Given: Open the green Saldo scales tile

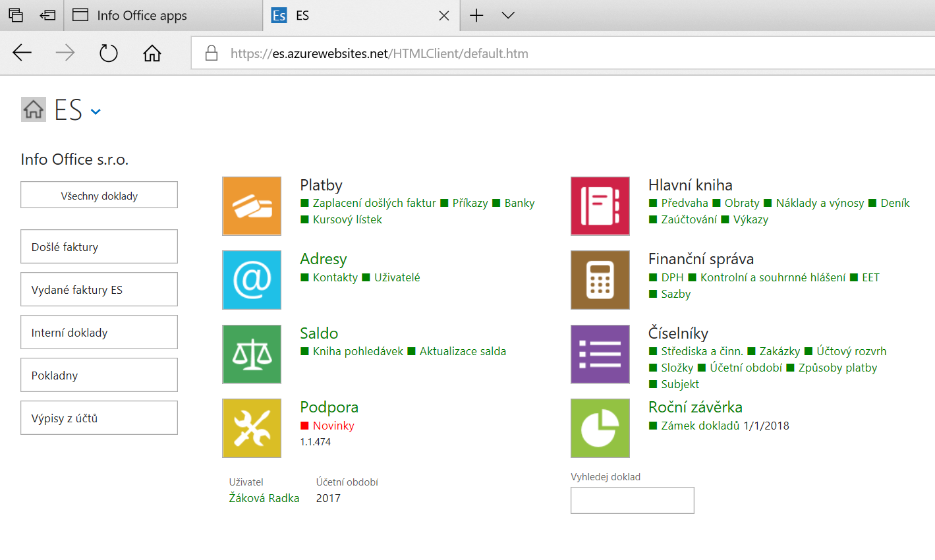Looking at the screenshot, I should 252,354.
